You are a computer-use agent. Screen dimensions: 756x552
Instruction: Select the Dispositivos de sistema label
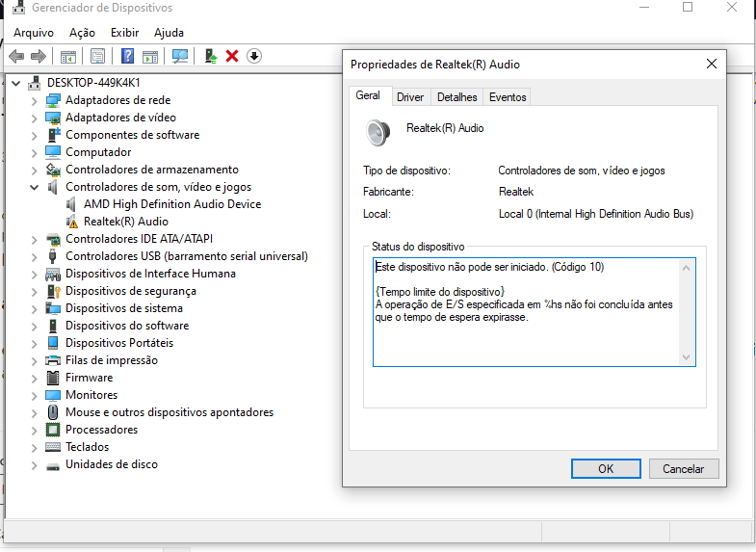pyautogui.click(x=124, y=308)
